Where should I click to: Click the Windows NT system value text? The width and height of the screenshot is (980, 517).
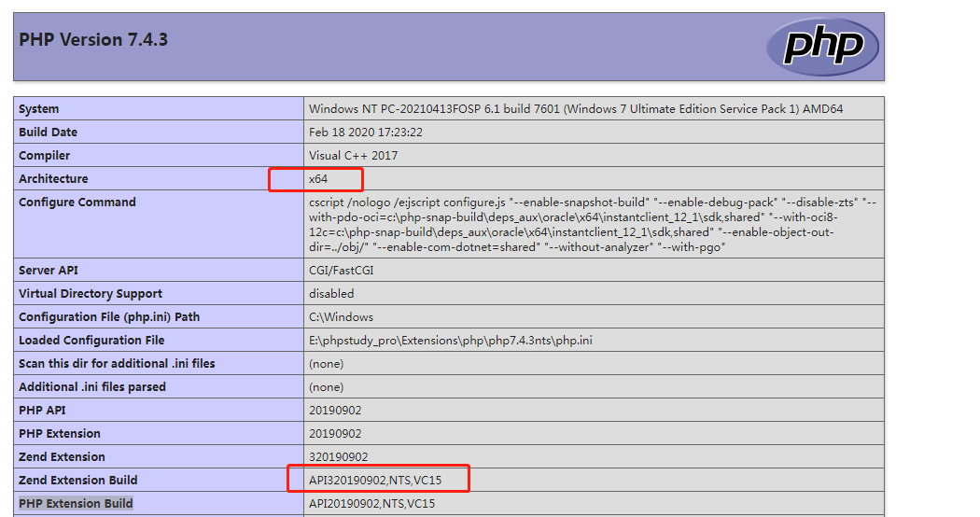[576, 109]
